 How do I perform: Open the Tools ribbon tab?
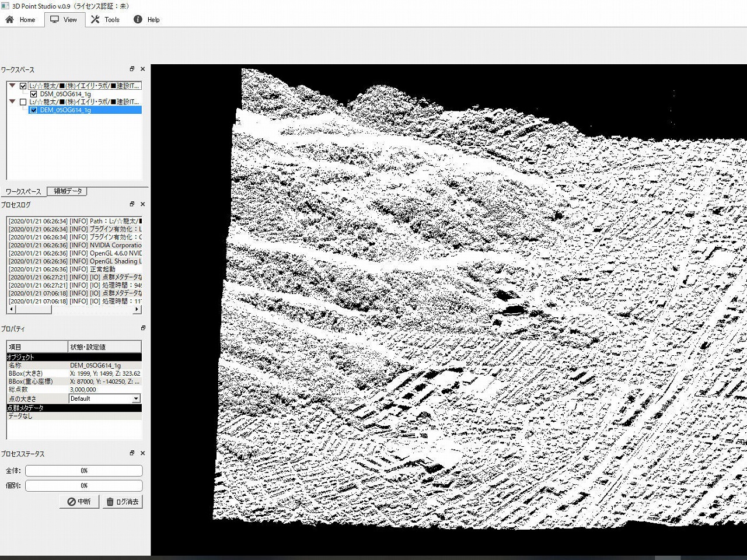pos(104,19)
